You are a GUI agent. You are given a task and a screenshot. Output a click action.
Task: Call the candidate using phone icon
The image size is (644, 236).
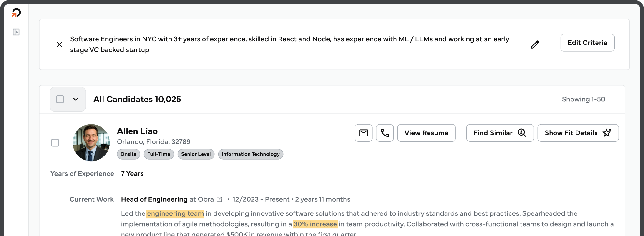pos(385,133)
